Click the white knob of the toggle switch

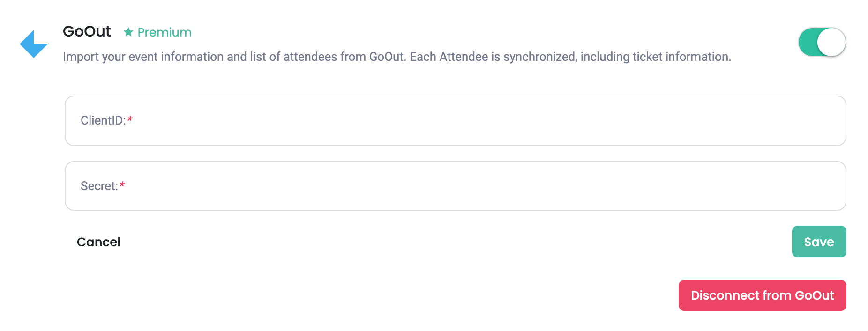[831, 42]
